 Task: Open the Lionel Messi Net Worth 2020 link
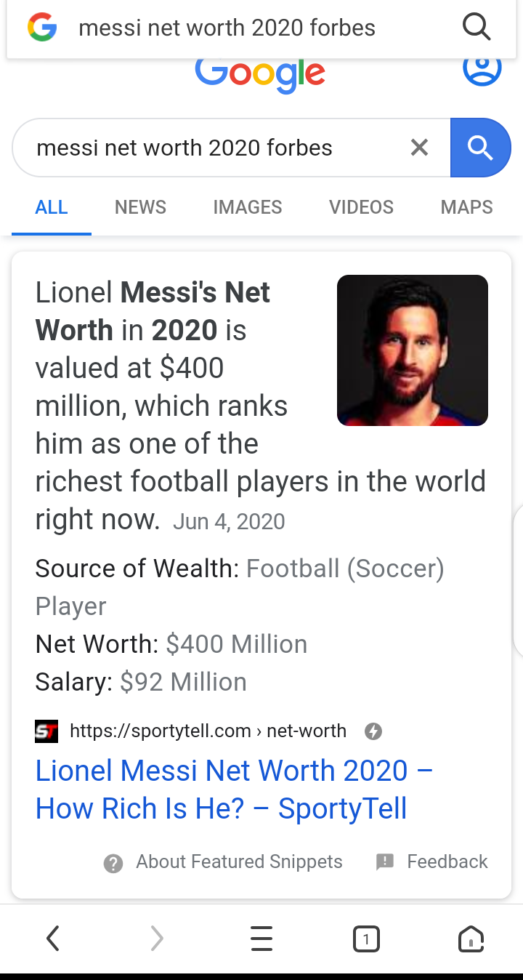(234, 790)
